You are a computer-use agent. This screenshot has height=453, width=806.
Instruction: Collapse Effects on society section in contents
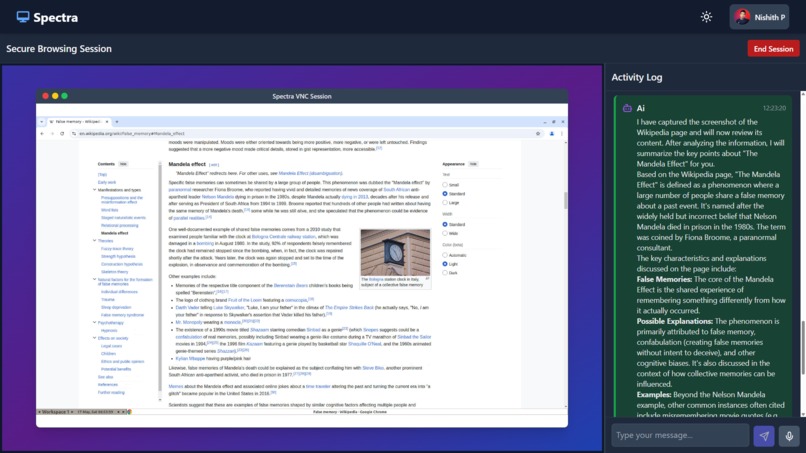95,338
